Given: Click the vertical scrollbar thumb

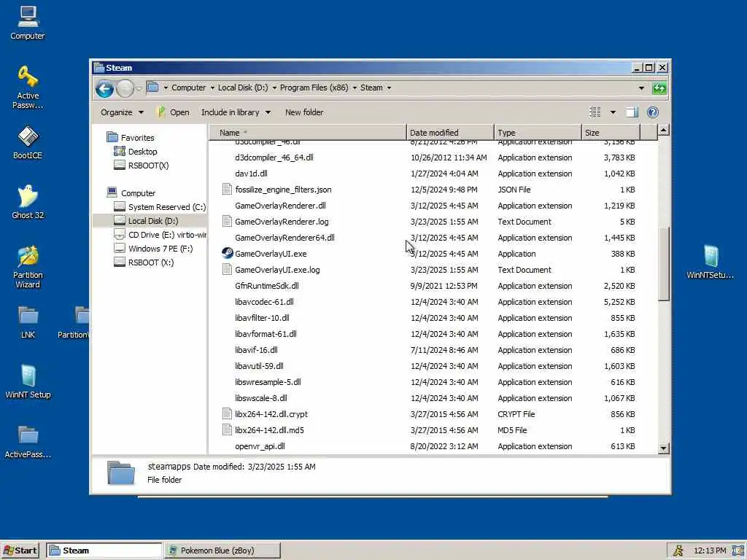Looking at the screenshot, I should click(x=664, y=264).
